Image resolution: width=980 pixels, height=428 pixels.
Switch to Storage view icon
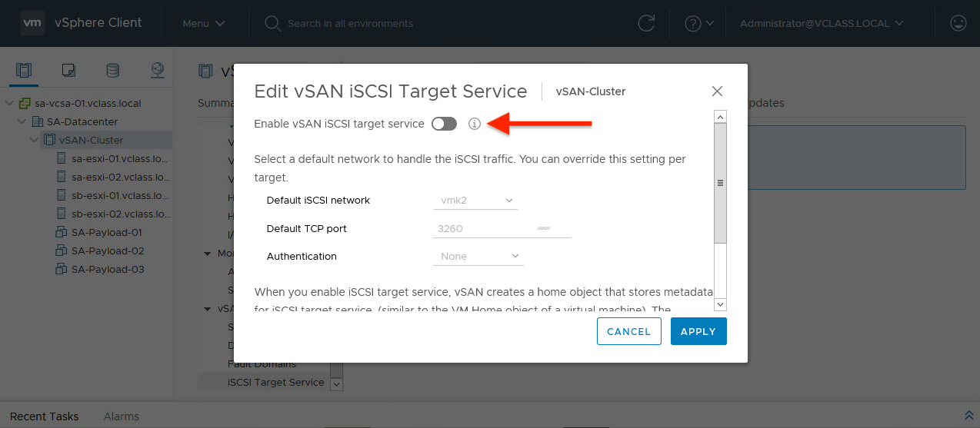(112, 71)
